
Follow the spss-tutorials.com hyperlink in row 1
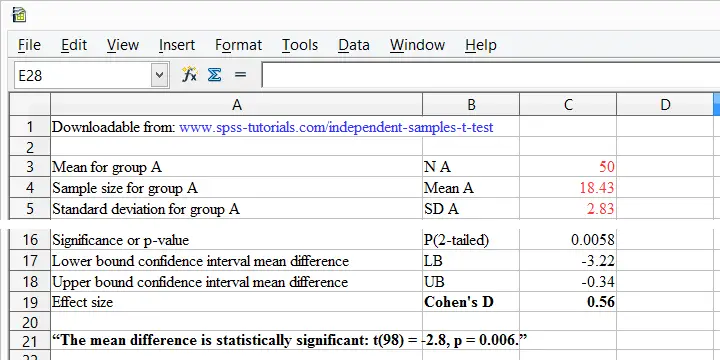coord(336,127)
